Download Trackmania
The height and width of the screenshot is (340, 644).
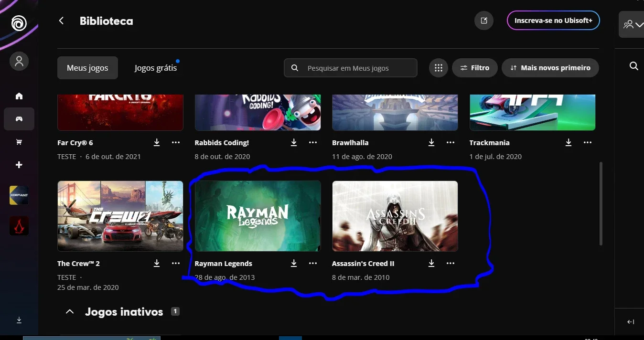pyautogui.click(x=569, y=142)
